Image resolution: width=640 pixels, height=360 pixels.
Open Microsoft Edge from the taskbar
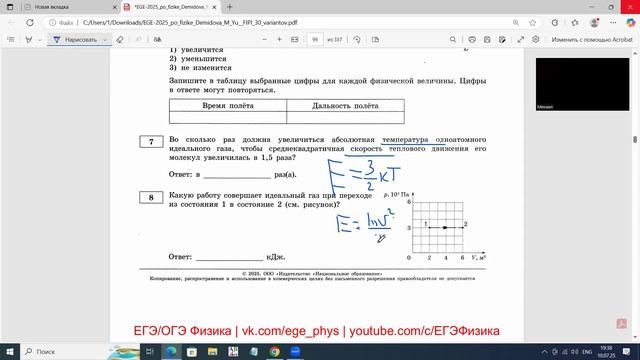click(x=171, y=351)
